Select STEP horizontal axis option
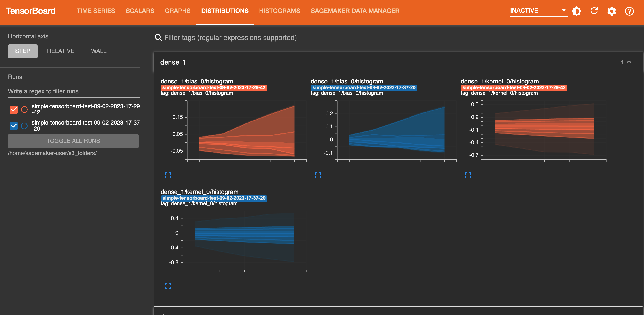The image size is (644, 315). pyautogui.click(x=23, y=51)
